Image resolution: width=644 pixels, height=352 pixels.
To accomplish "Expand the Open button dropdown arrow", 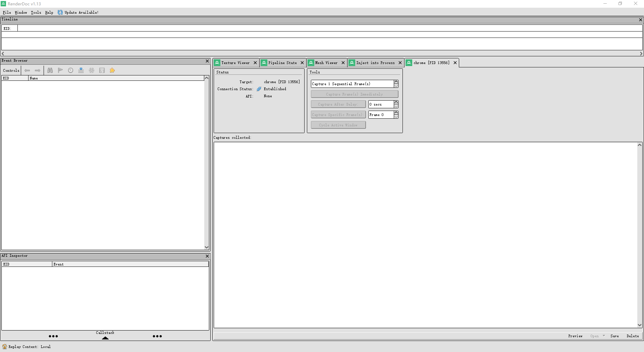I will pyautogui.click(x=604, y=336).
